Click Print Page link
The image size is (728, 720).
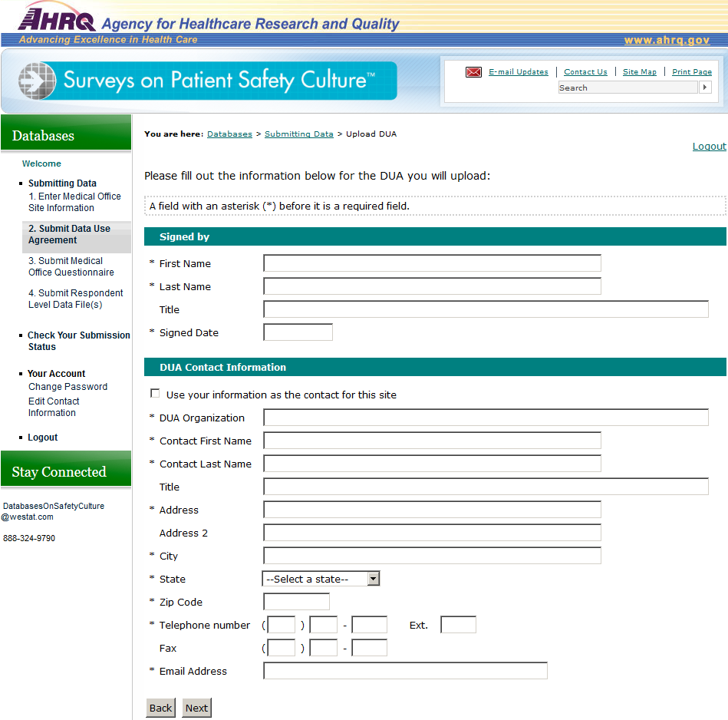[x=692, y=72]
